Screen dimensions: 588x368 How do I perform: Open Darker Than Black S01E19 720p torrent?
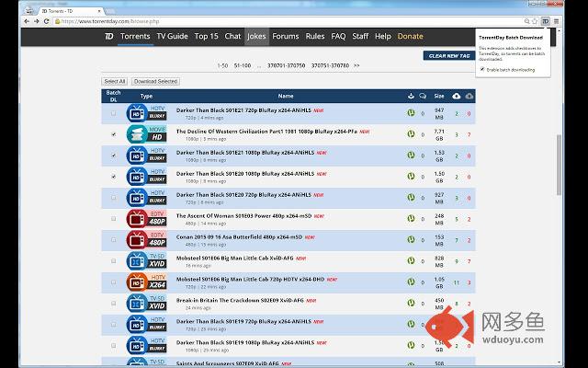click(x=243, y=321)
